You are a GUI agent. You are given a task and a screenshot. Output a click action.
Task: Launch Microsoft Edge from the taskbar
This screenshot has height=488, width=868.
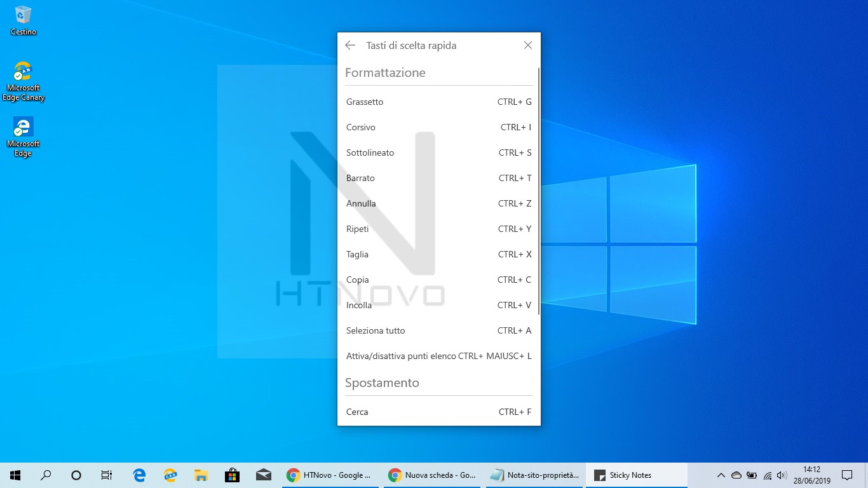click(x=139, y=475)
